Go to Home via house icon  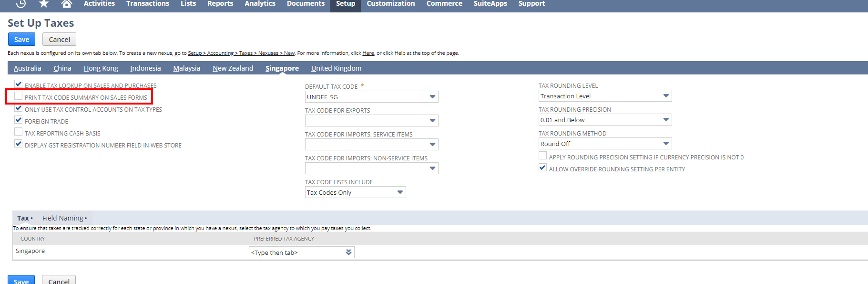67,4
